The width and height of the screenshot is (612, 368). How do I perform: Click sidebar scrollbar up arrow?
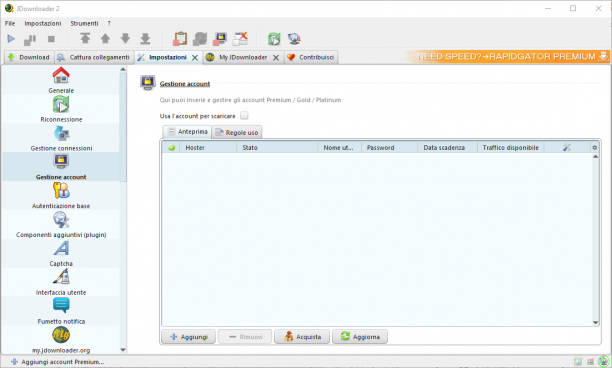point(123,69)
